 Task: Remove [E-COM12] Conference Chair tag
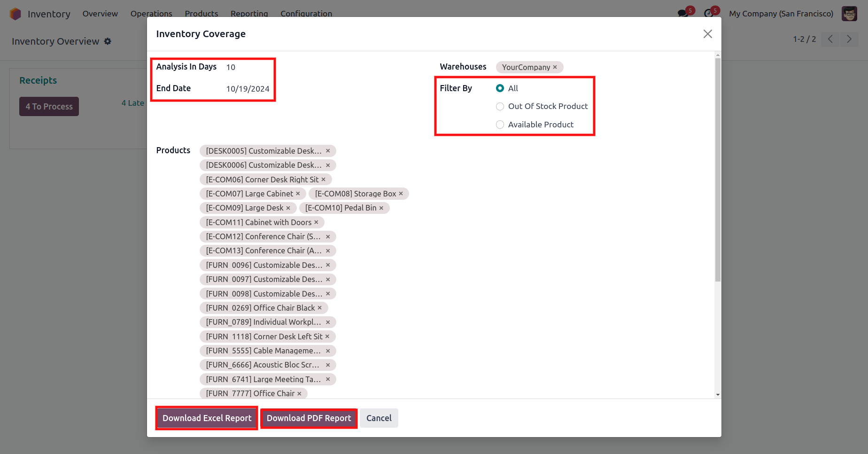click(x=328, y=236)
